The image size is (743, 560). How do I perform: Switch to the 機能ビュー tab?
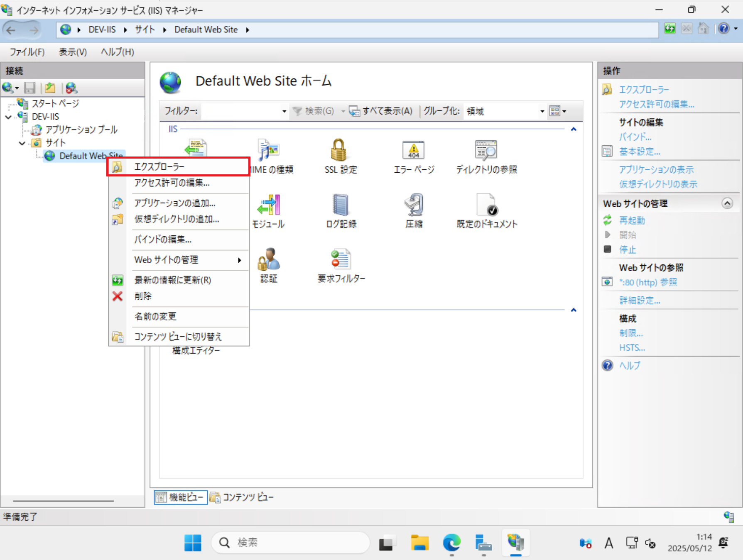(x=181, y=497)
